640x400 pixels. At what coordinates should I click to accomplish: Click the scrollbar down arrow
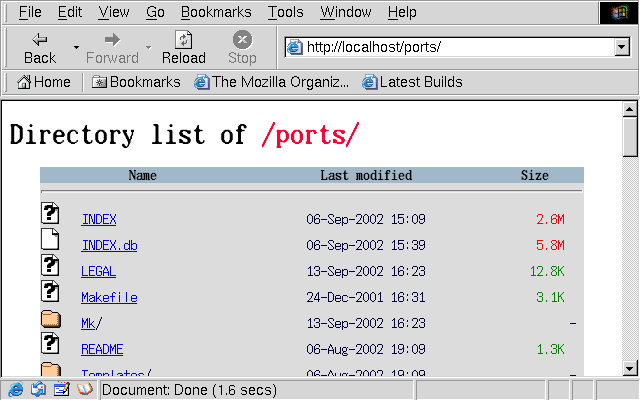tap(630, 369)
